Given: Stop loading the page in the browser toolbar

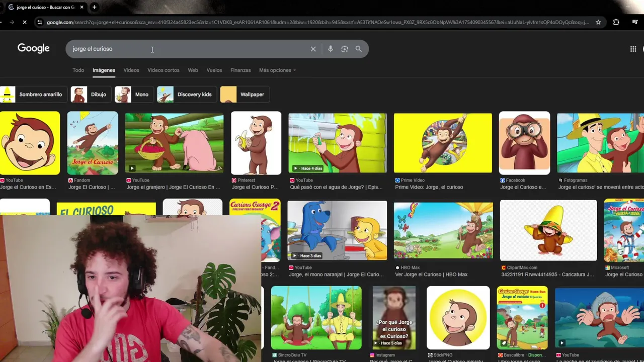Looking at the screenshot, I should pyautogui.click(x=24, y=22).
